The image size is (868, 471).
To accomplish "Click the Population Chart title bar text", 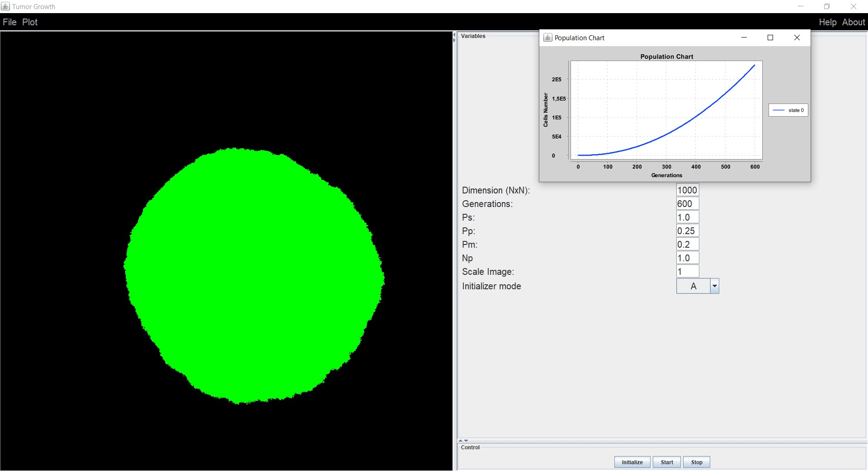I will [x=579, y=38].
